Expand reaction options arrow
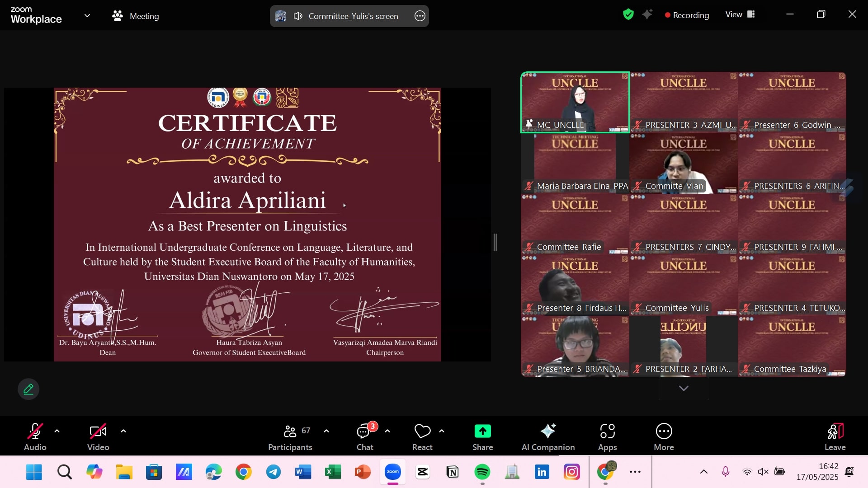The height and width of the screenshot is (488, 868). click(442, 431)
